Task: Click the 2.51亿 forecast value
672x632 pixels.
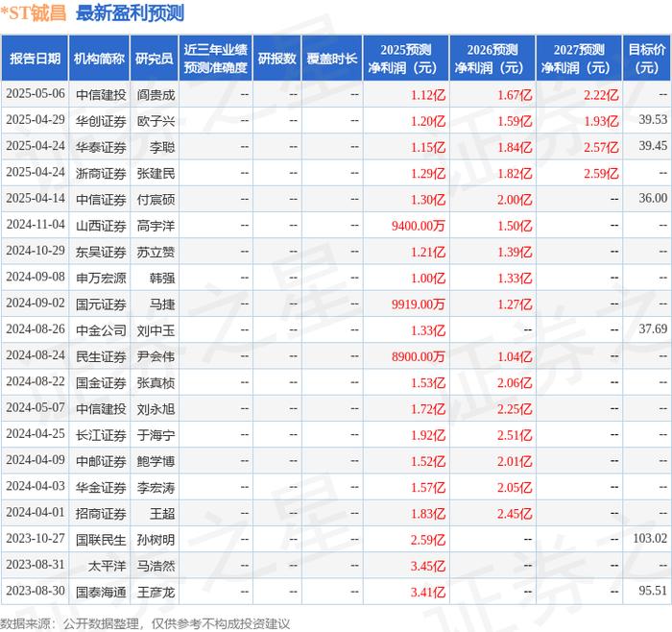Action: tap(515, 435)
